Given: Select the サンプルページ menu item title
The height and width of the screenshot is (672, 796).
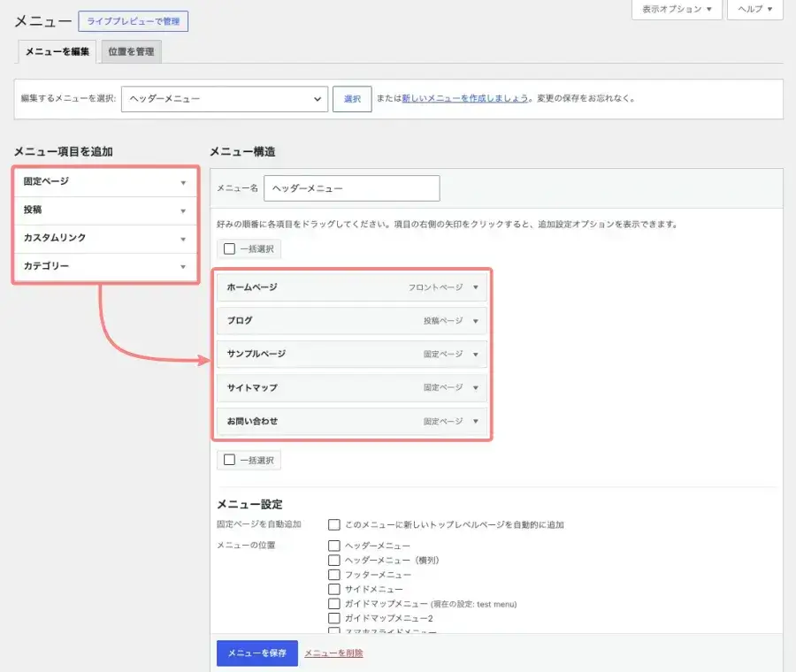Looking at the screenshot, I should click(x=256, y=355).
